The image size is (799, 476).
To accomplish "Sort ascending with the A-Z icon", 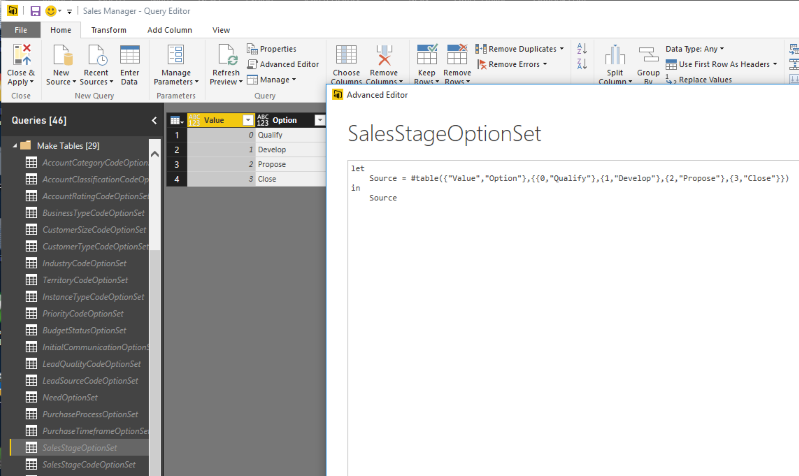I will point(582,49).
